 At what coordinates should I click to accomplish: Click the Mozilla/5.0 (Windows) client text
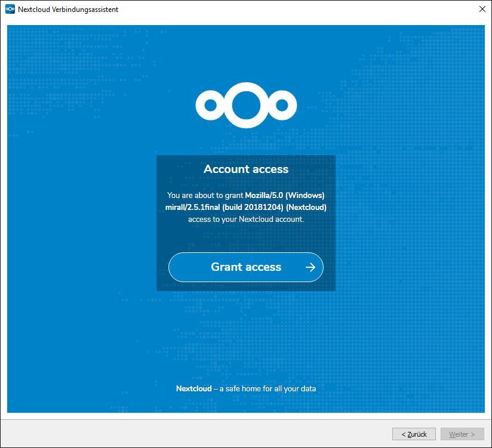pos(285,195)
